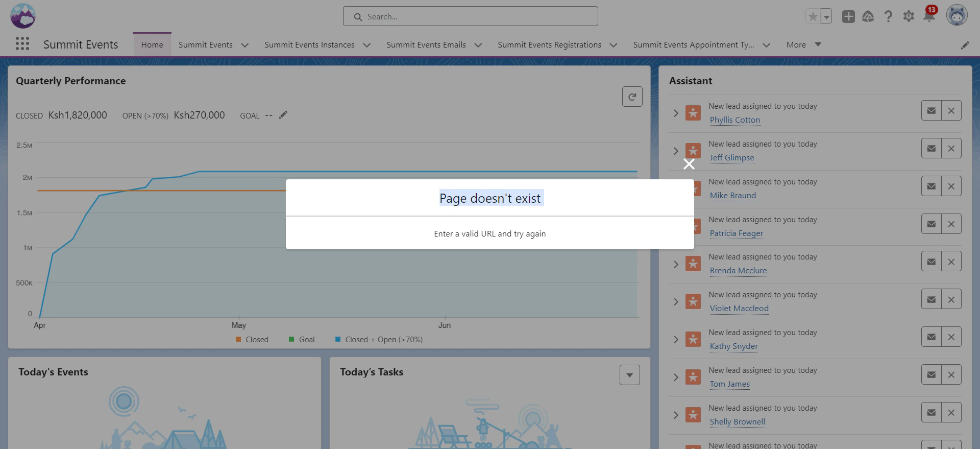Dismiss the Tom James lead notification

coord(951,374)
